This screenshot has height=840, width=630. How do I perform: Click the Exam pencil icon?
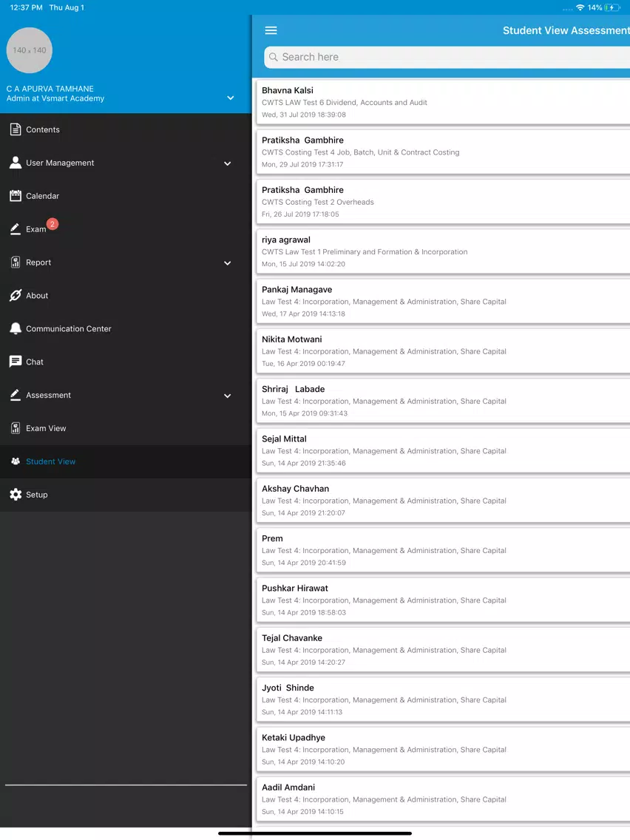16,228
